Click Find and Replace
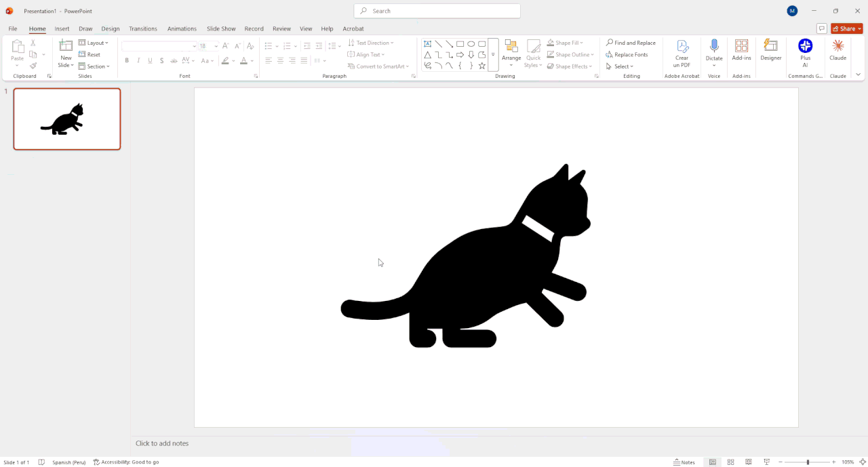The width and height of the screenshot is (868, 467). click(631, 43)
